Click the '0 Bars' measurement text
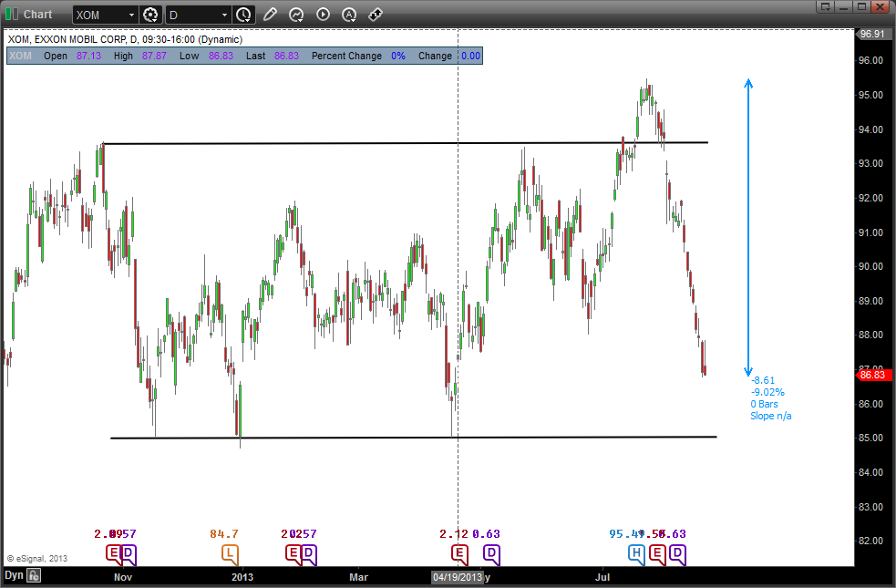Image resolution: width=896 pixels, height=588 pixels. tap(764, 404)
